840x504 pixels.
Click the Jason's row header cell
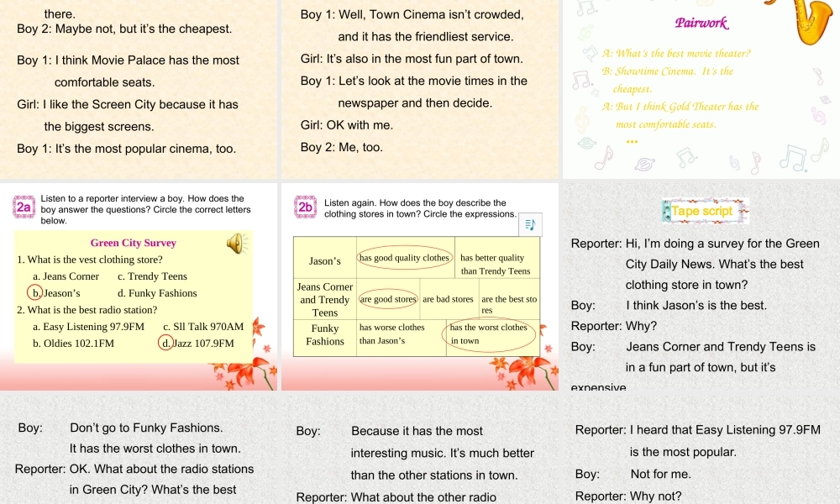[x=325, y=258]
